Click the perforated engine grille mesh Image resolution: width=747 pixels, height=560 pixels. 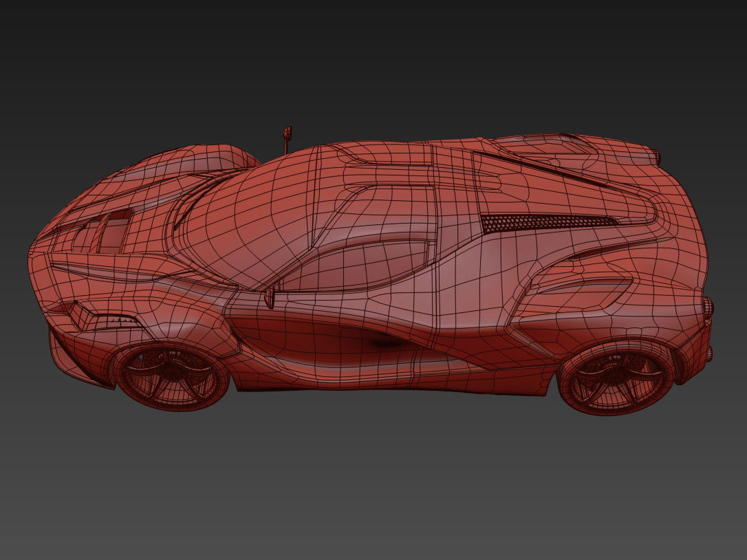(x=548, y=222)
